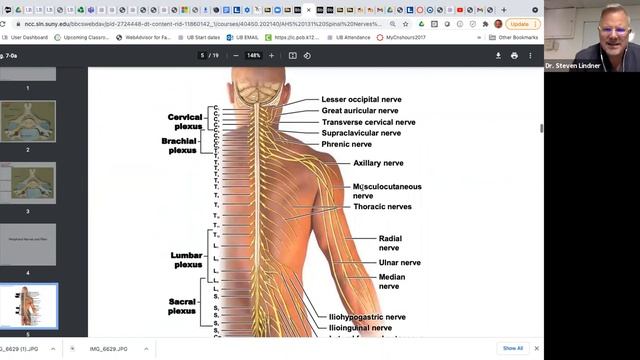Open the Google Drive extension icon
This screenshot has height=360, width=640.
421,24
